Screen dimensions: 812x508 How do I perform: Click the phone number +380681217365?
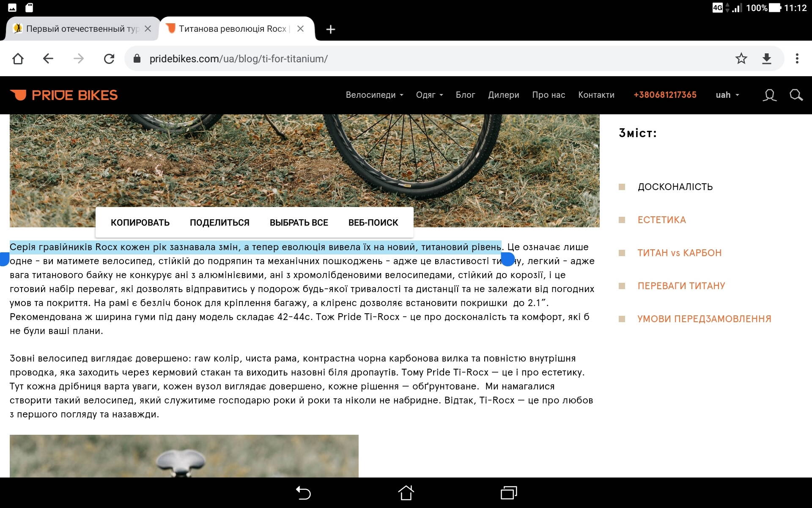[x=665, y=95]
